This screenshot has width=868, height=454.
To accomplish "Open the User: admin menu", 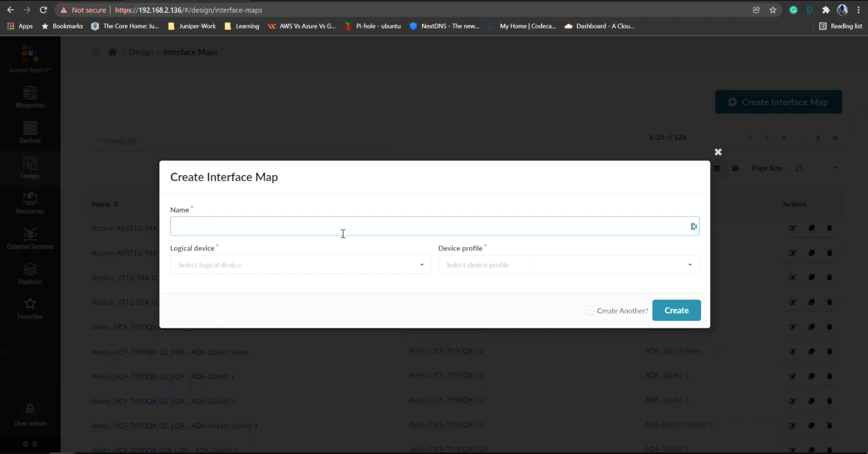I will click(30, 415).
